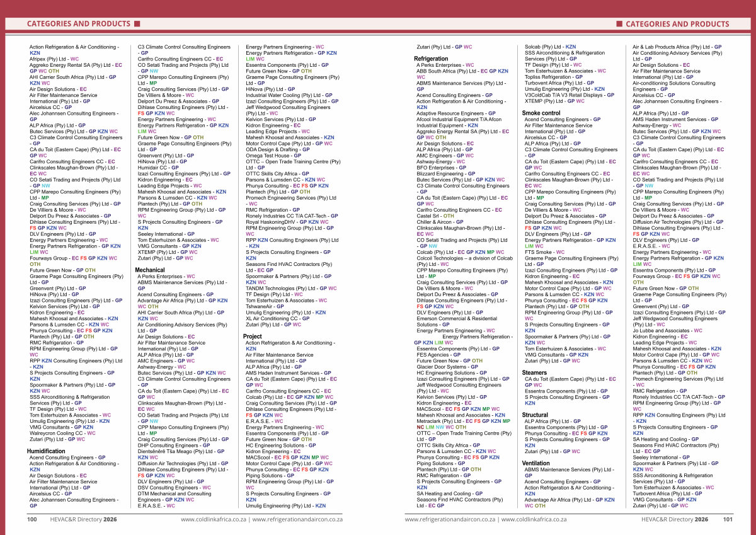Jump to the Project category heading

click(x=253, y=337)
